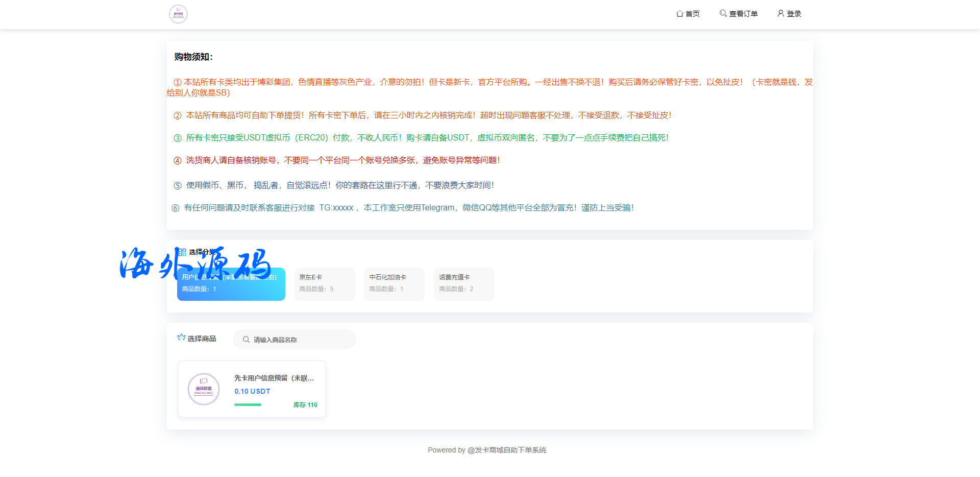Switch to the 话费充值卡 category
Image resolution: width=980 pixels, height=477 pixels.
coord(463,284)
